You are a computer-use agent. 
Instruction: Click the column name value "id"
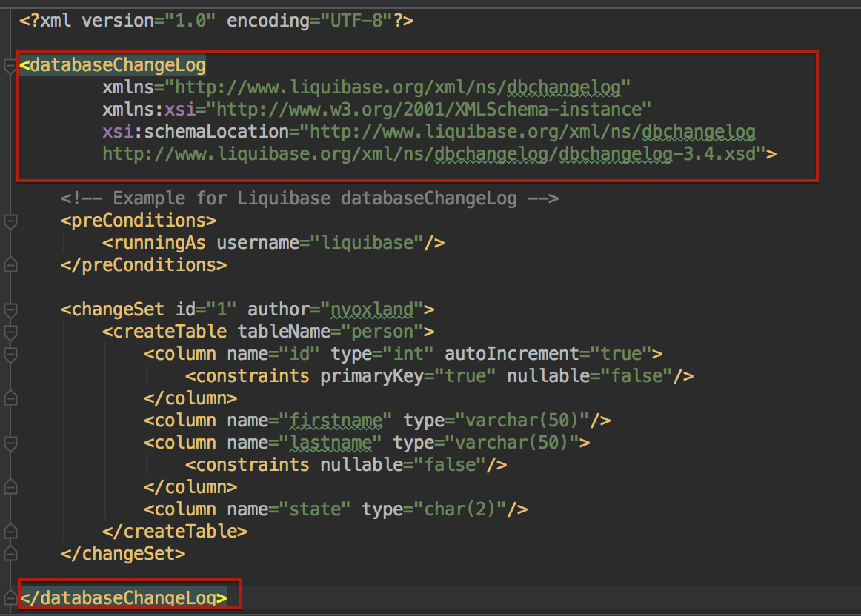pos(299,354)
